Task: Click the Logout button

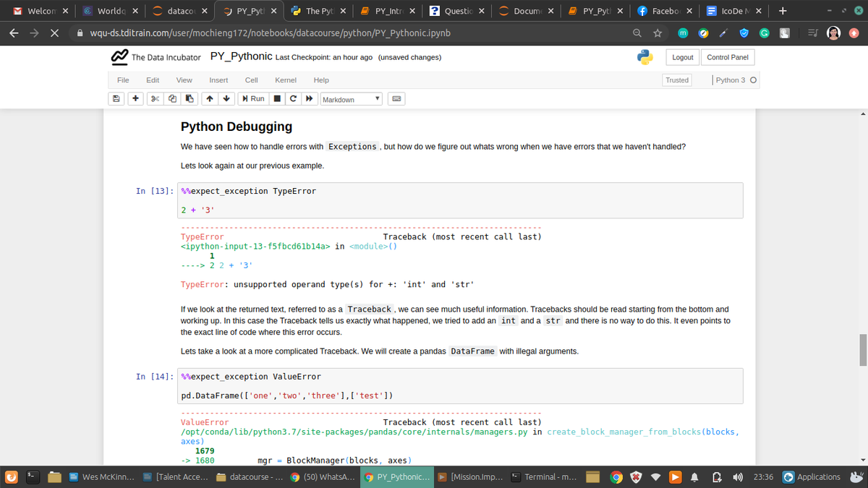Action: [683, 57]
